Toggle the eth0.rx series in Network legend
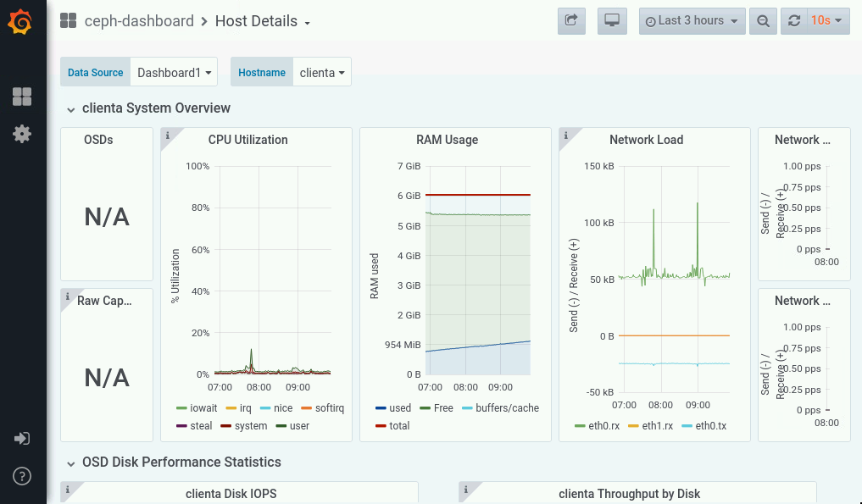The image size is (862, 504). pyautogui.click(x=597, y=425)
